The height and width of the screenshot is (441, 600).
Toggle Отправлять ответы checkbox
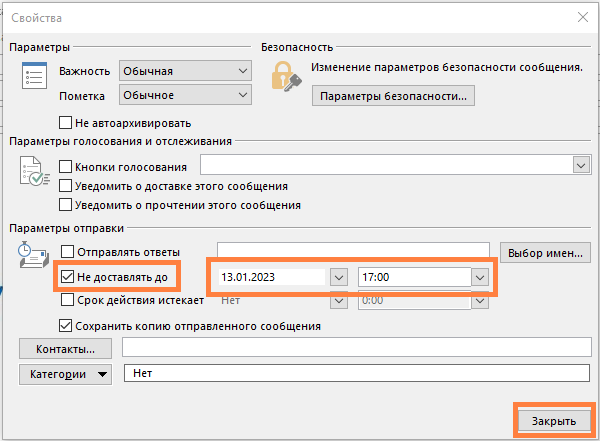[67, 251]
